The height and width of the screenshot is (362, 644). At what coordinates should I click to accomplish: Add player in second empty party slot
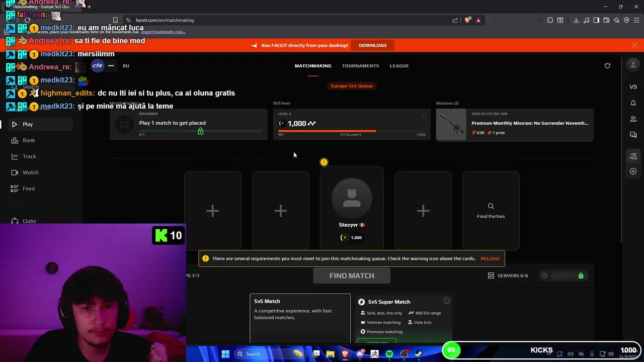pyautogui.click(x=280, y=211)
